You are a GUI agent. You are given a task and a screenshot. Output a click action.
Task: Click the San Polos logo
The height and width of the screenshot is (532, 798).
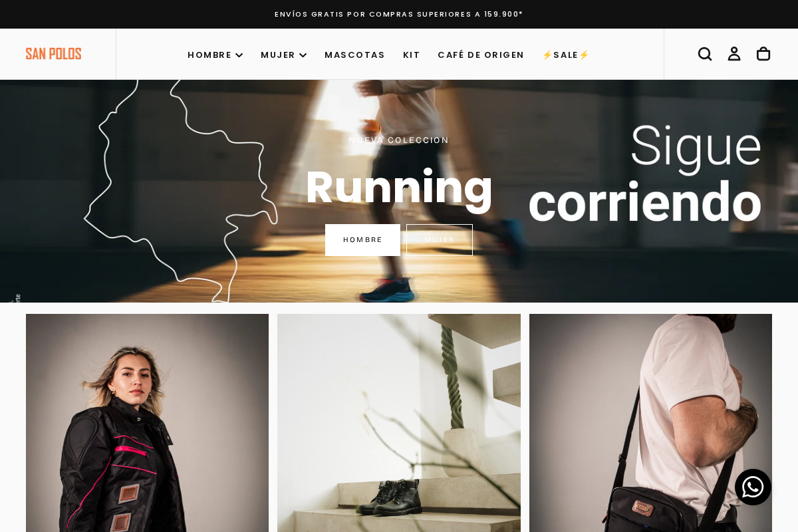tap(54, 54)
